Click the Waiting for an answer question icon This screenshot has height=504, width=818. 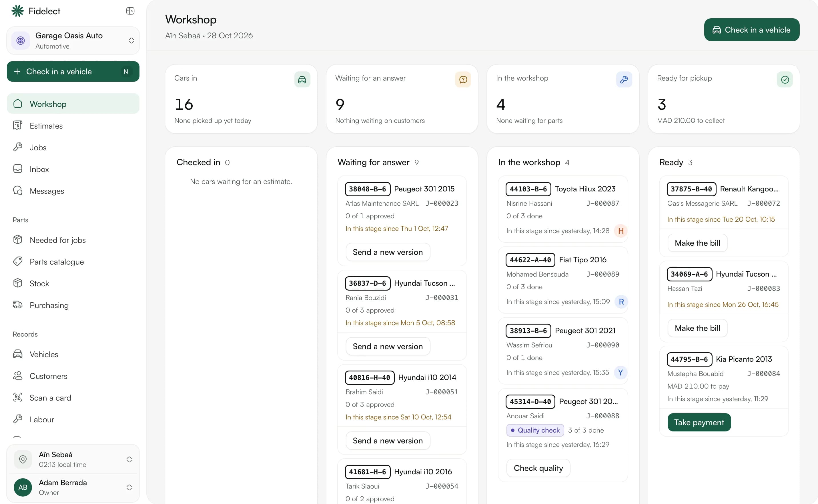click(x=463, y=80)
